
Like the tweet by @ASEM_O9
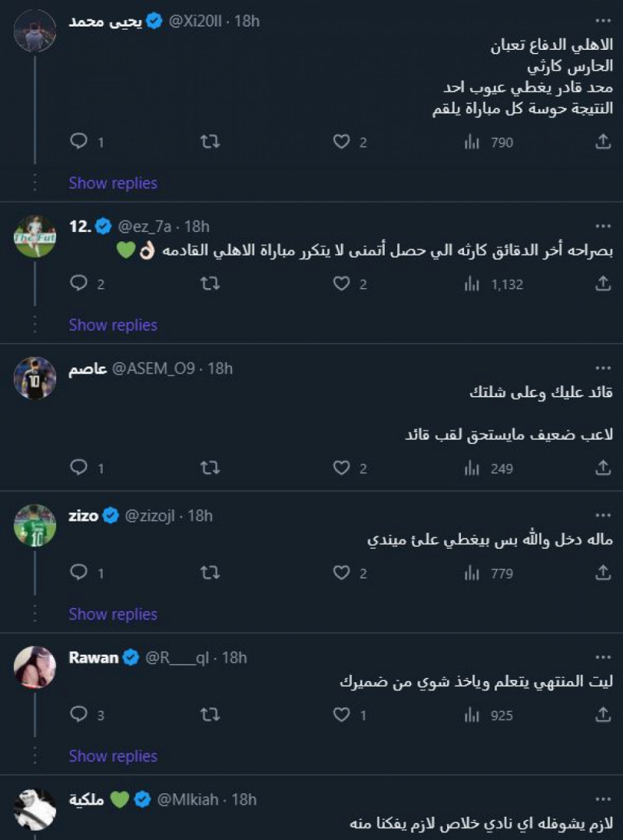pyautogui.click(x=342, y=468)
